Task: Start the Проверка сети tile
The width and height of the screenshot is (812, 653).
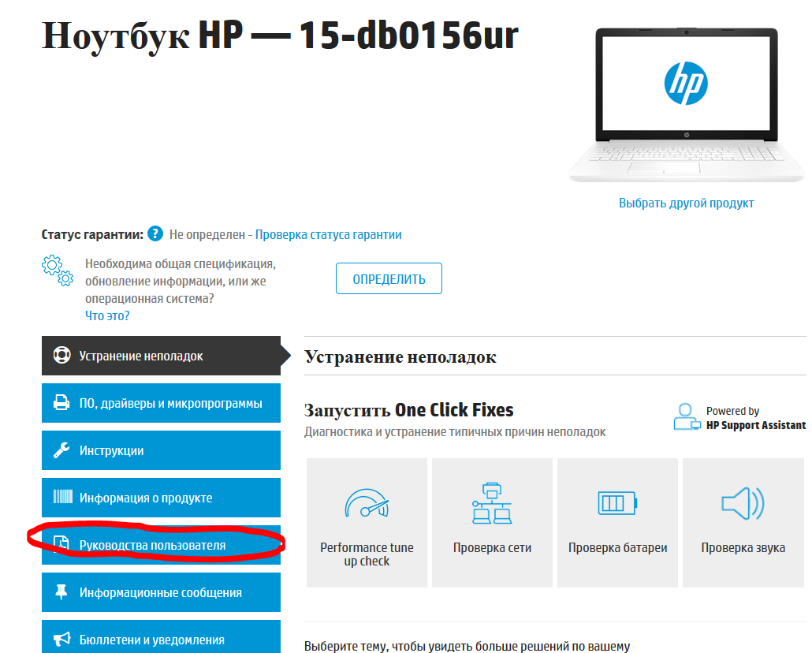Action: pyautogui.click(x=492, y=522)
